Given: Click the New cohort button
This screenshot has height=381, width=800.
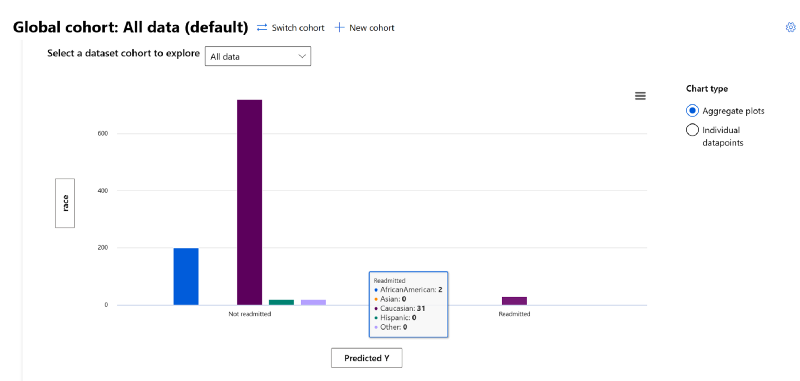Looking at the screenshot, I should tap(364, 28).
